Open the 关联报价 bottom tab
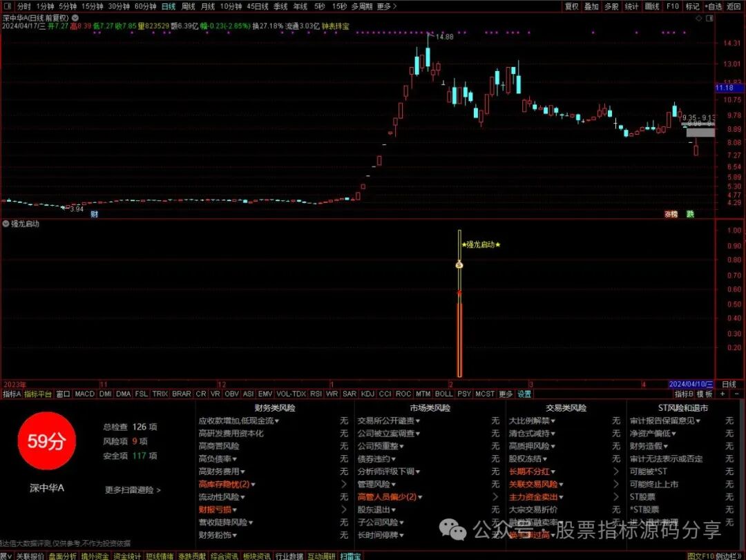This screenshot has width=746, height=560. 30,556
